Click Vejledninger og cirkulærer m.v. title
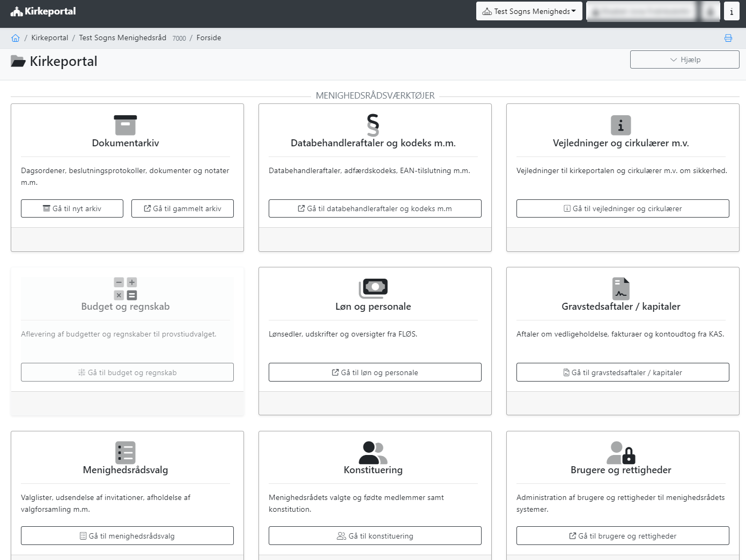The height and width of the screenshot is (560, 746). (x=621, y=143)
